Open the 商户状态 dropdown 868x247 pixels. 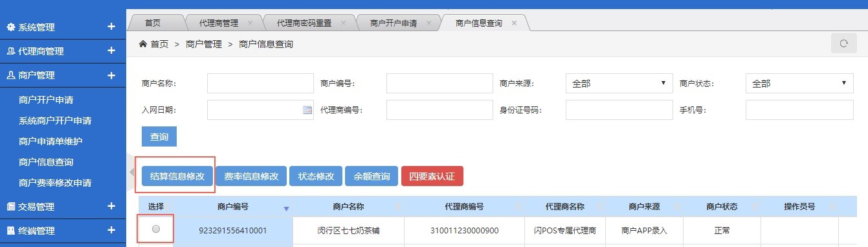tap(799, 84)
